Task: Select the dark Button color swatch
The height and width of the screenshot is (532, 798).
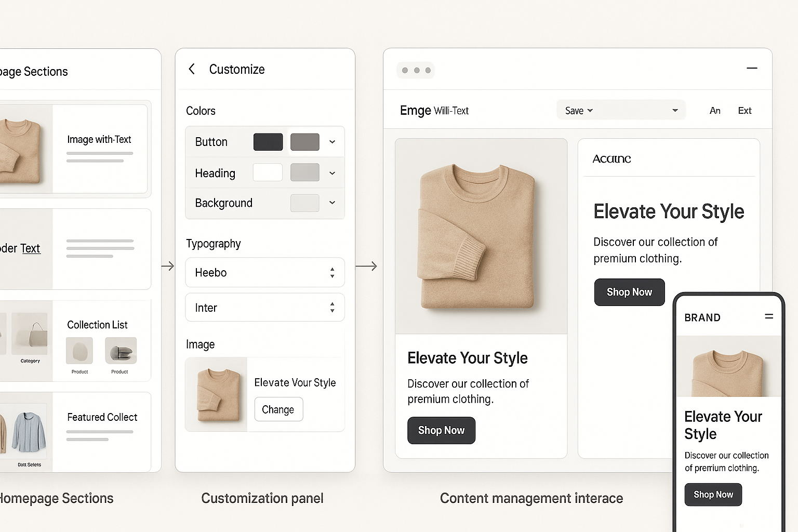Action: pos(268,141)
